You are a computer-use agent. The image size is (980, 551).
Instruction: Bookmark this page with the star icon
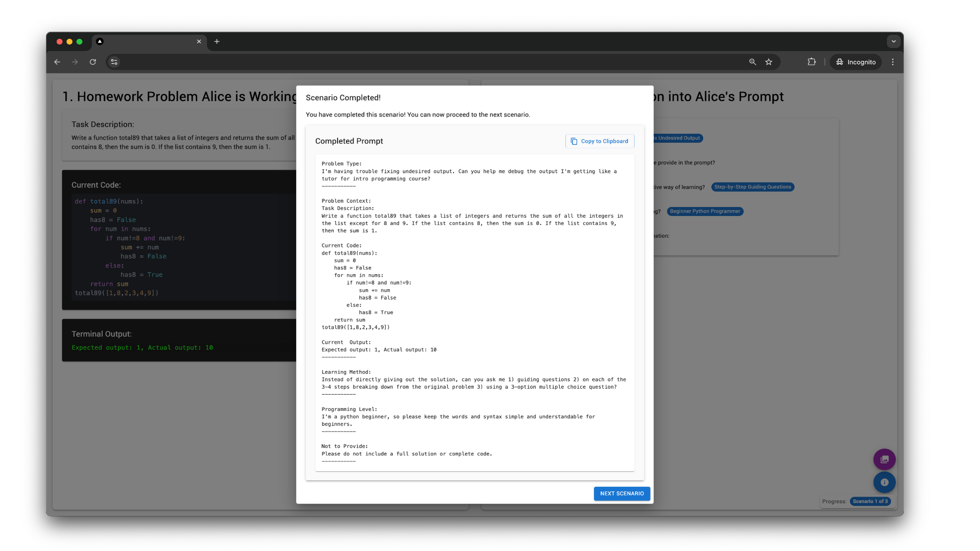pos(768,62)
